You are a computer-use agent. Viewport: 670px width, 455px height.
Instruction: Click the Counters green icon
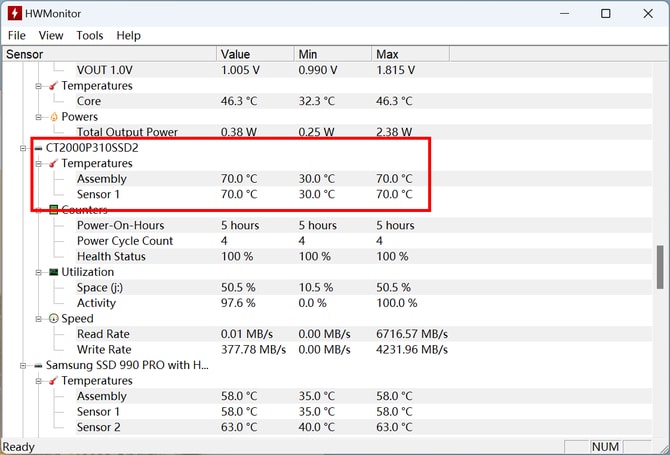coord(53,210)
